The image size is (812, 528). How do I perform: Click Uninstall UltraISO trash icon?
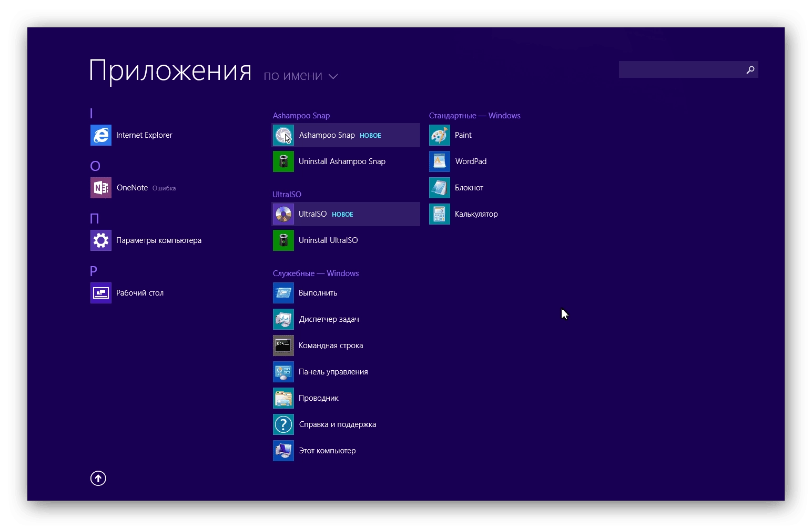[283, 240]
